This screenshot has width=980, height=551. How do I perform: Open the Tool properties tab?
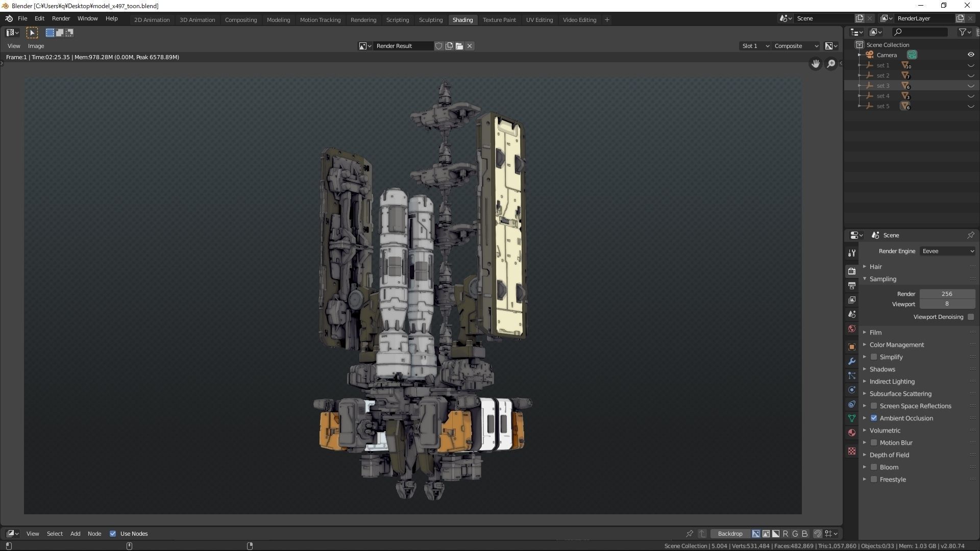coord(851,253)
